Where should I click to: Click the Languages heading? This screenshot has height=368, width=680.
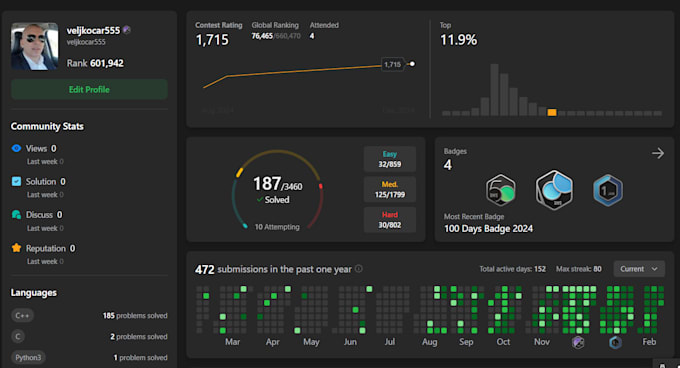coord(34,293)
